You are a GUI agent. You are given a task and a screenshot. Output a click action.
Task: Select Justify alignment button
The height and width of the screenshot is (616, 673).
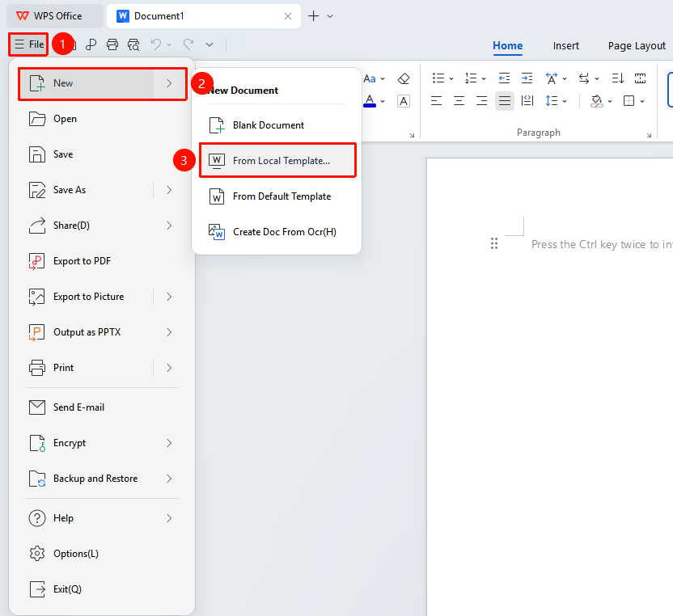[504, 101]
